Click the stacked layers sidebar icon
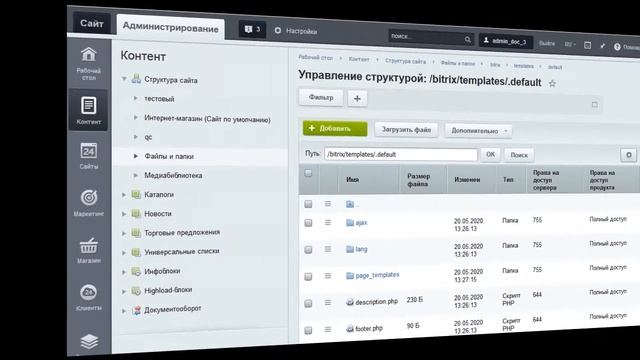The image size is (640, 360). (89, 342)
